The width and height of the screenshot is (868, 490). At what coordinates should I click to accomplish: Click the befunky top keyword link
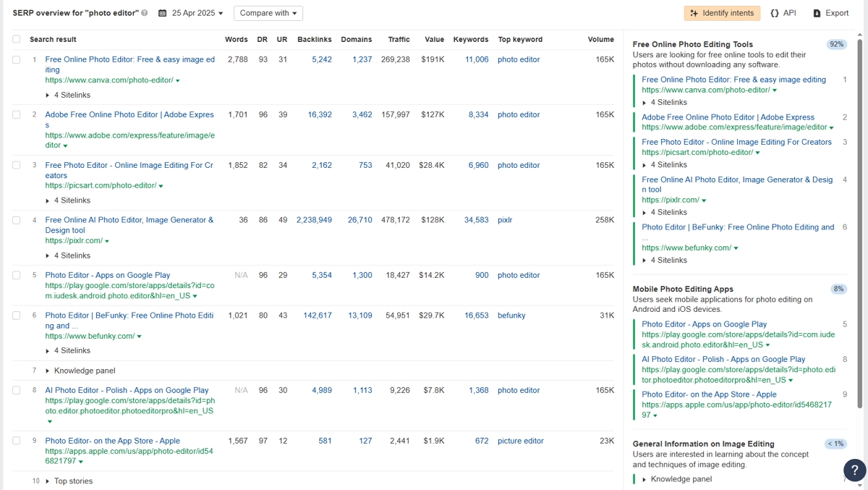pyautogui.click(x=511, y=315)
